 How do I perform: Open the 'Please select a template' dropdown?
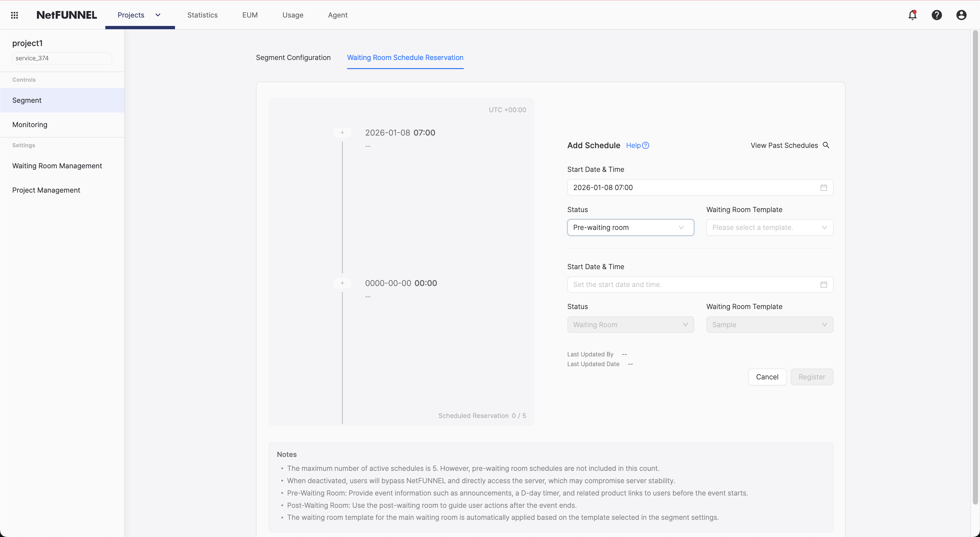pyautogui.click(x=769, y=228)
